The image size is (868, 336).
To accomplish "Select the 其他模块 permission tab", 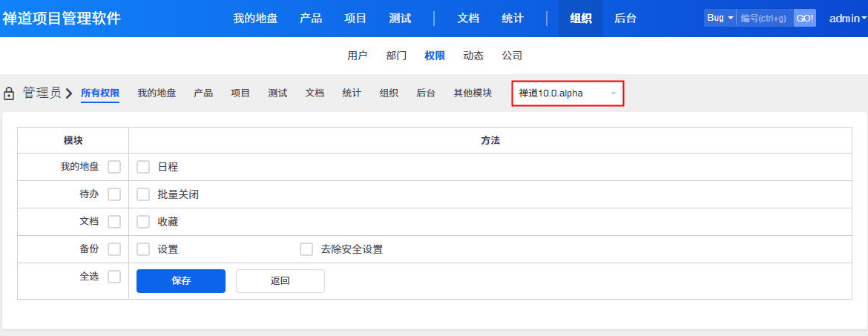I will click(473, 93).
